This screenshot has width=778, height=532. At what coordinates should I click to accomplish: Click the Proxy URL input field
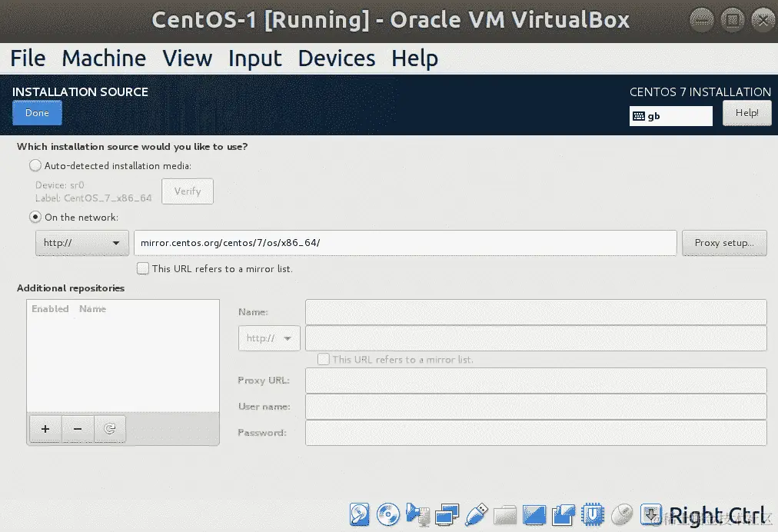[536, 380]
